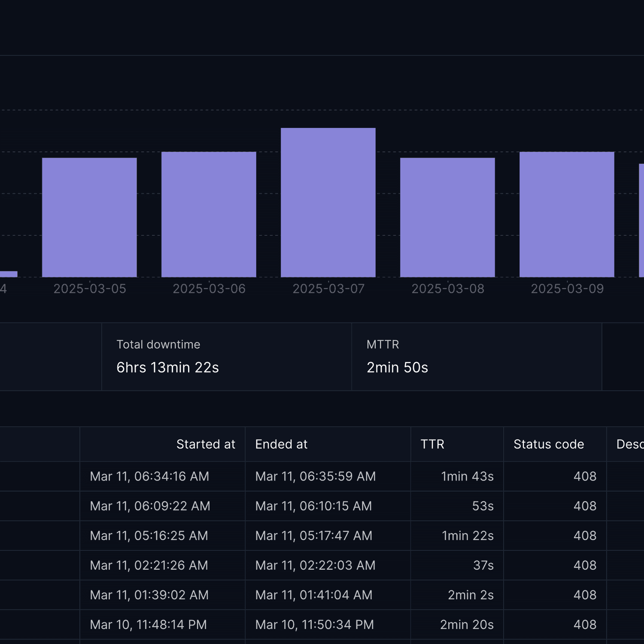644x644 pixels.
Task: Click the bar for 2025-03-05
Action: [x=89, y=217]
